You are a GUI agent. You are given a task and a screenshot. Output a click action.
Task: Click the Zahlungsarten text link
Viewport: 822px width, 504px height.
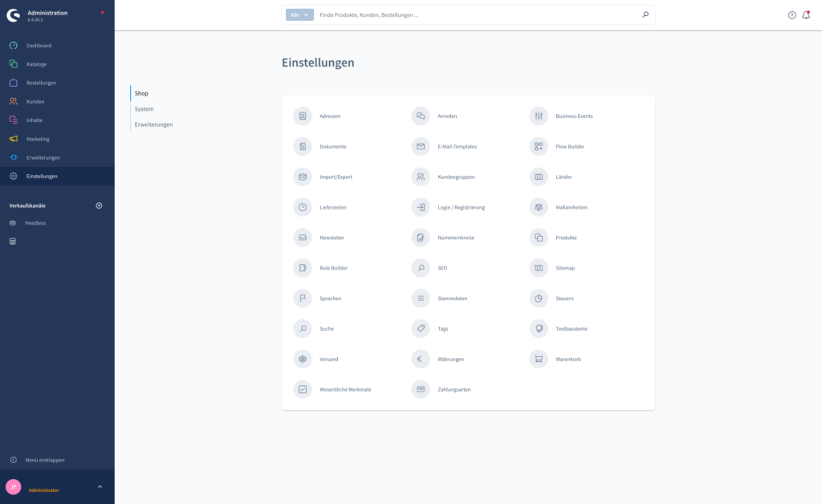(x=454, y=390)
